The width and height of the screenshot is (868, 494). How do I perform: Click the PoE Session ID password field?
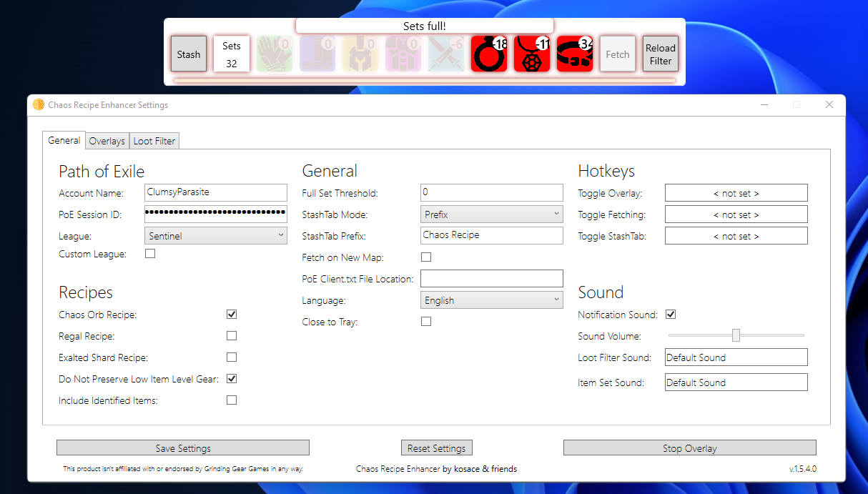point(216,214)
